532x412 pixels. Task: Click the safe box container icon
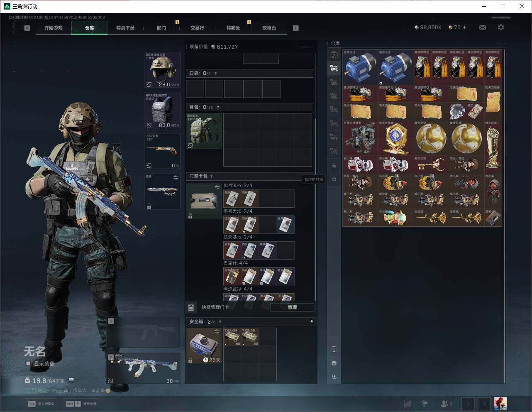tap(204, 346)
